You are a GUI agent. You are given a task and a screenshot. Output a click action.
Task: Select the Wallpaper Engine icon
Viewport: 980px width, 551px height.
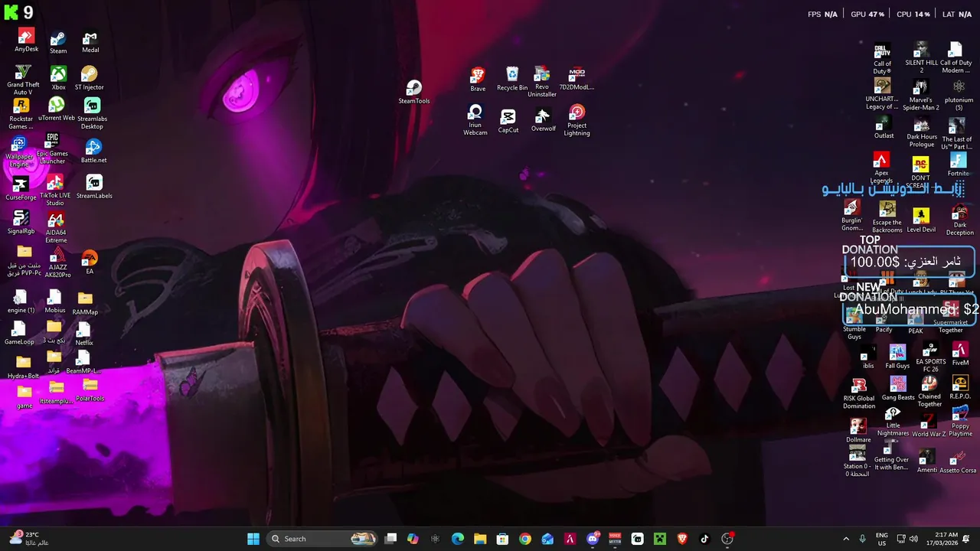[20, 152]
